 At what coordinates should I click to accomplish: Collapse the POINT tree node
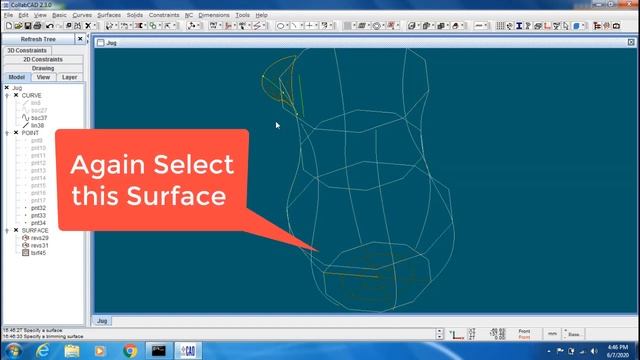click(7, 133)
